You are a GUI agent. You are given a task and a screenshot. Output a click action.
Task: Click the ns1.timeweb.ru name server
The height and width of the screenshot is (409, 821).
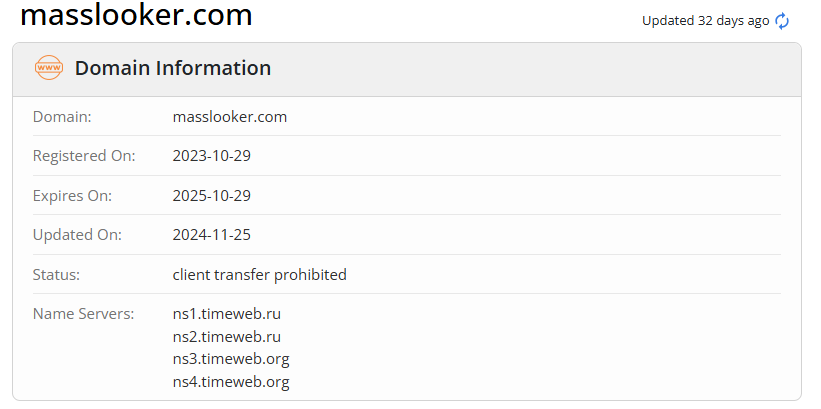pyautogui.click(x=226, y=314)
